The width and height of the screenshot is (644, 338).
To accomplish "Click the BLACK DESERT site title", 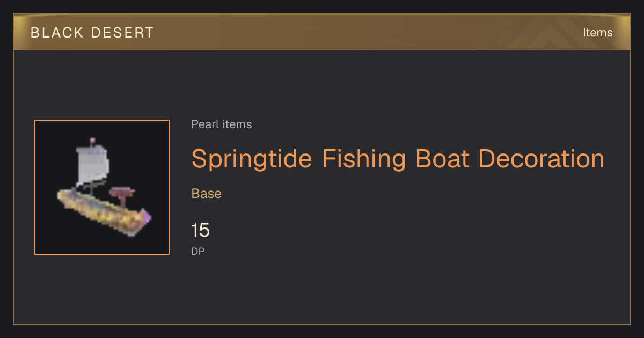I will point(92,33).
